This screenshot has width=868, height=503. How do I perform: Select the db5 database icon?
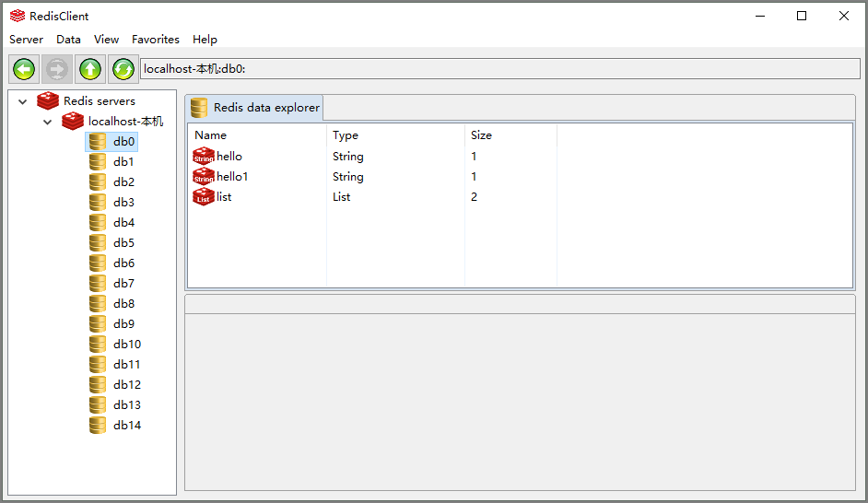[98, 242]
